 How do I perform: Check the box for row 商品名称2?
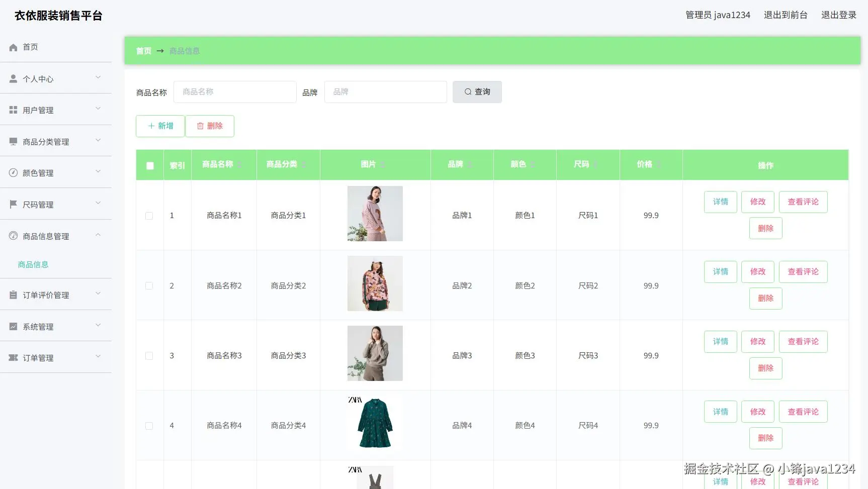(x=149, y=286)
